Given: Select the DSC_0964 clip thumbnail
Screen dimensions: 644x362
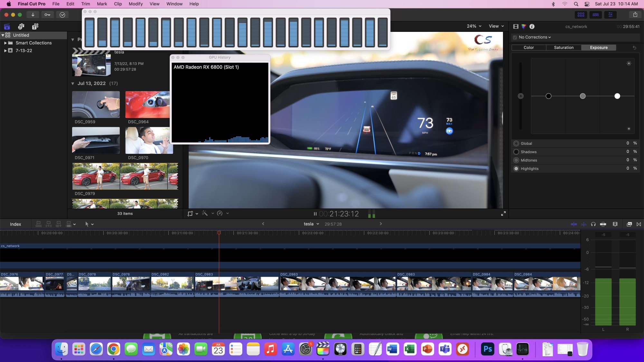Looking at the screenshot, I should [x=147, y=105].
